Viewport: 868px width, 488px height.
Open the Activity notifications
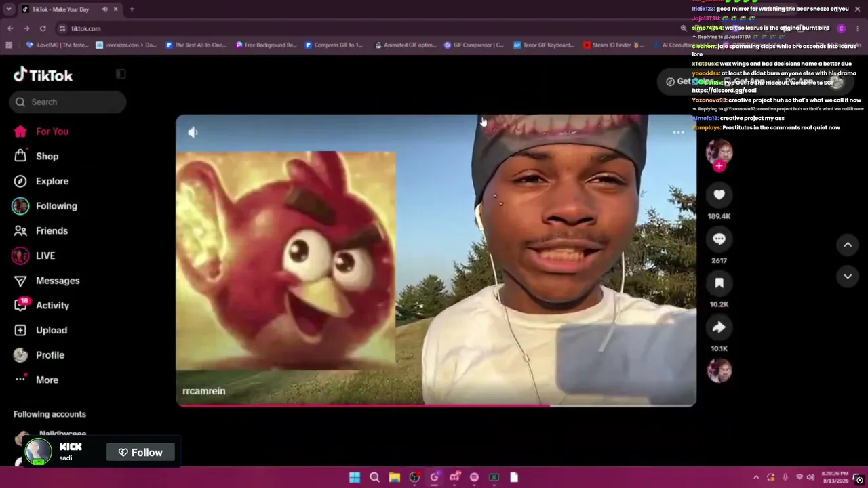click(42, 305)
